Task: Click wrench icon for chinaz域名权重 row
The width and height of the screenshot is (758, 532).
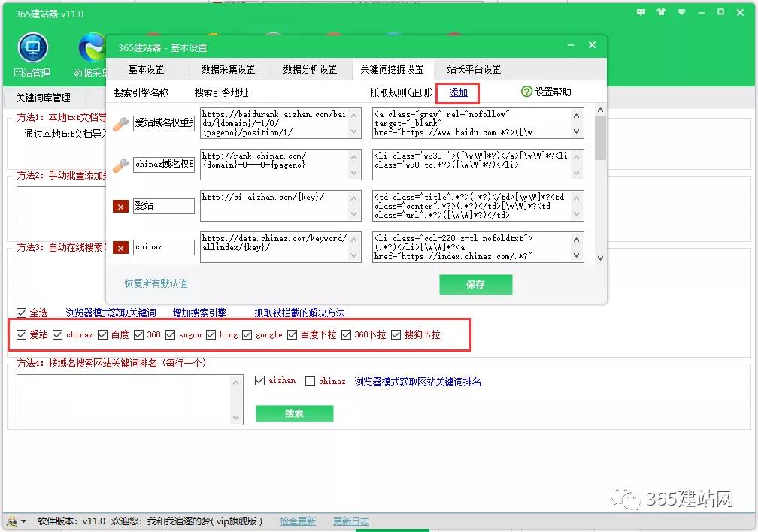Action: click(120, 165)
